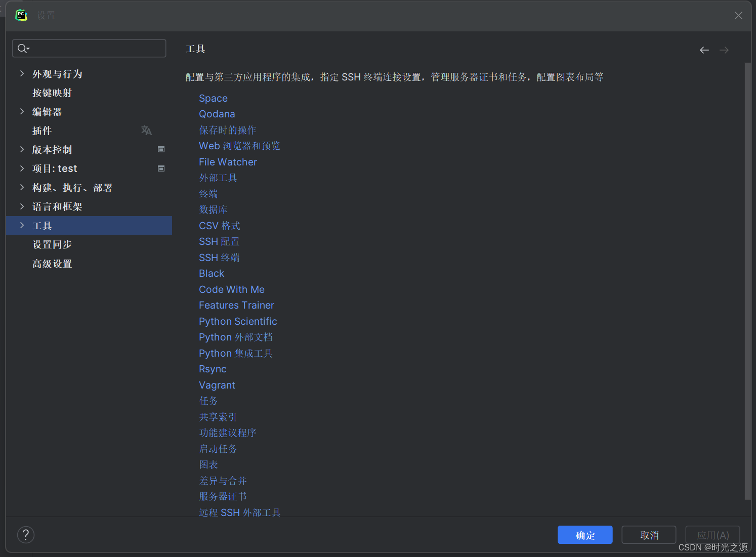Select 外观与行为 label in tree
The height and width of the screenshot is (557, 756).
[x=57, y=74]
